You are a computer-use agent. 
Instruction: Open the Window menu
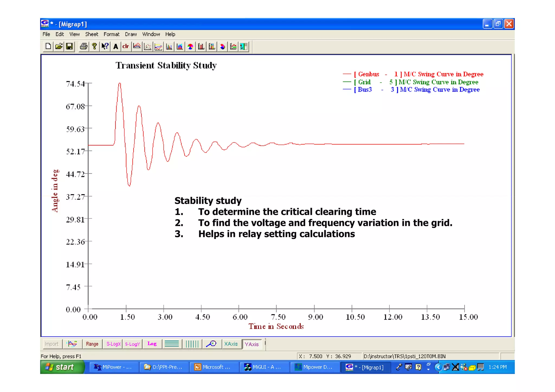point(151,34)
